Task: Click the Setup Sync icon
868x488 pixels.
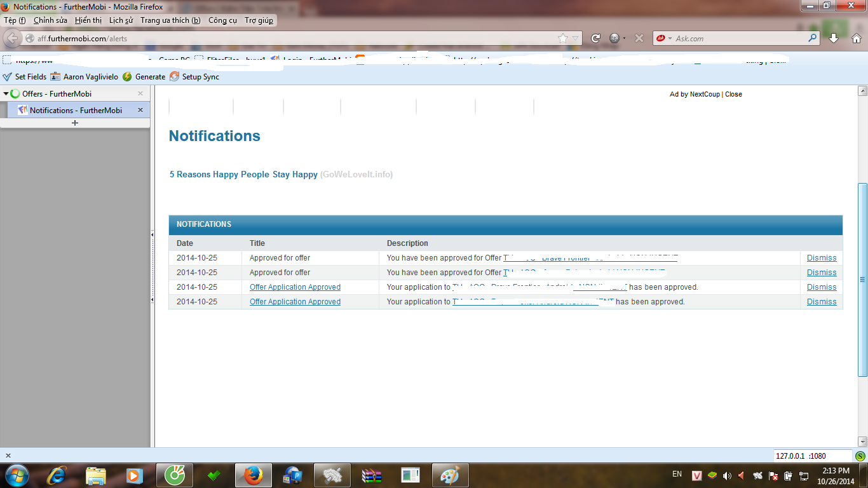Action: click(x=174, y=77)
